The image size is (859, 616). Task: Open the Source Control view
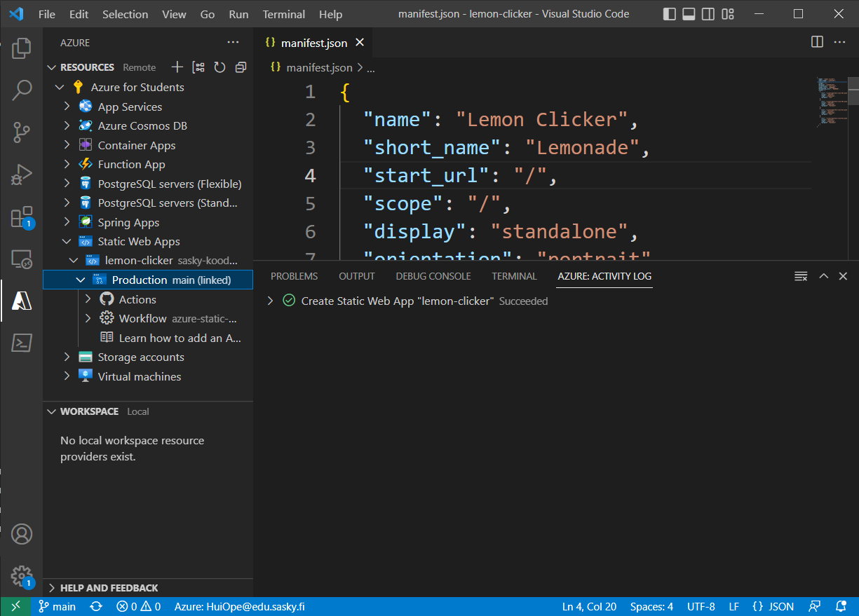(x=22, y=132)
